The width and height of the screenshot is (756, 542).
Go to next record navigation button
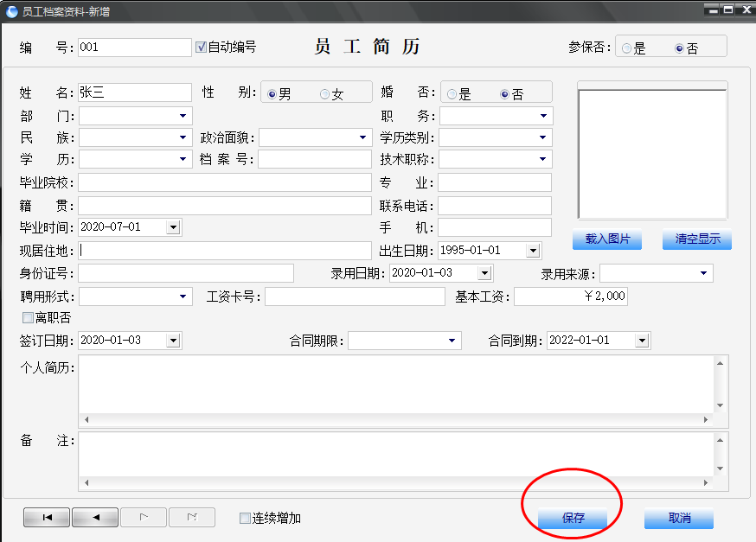144,517
